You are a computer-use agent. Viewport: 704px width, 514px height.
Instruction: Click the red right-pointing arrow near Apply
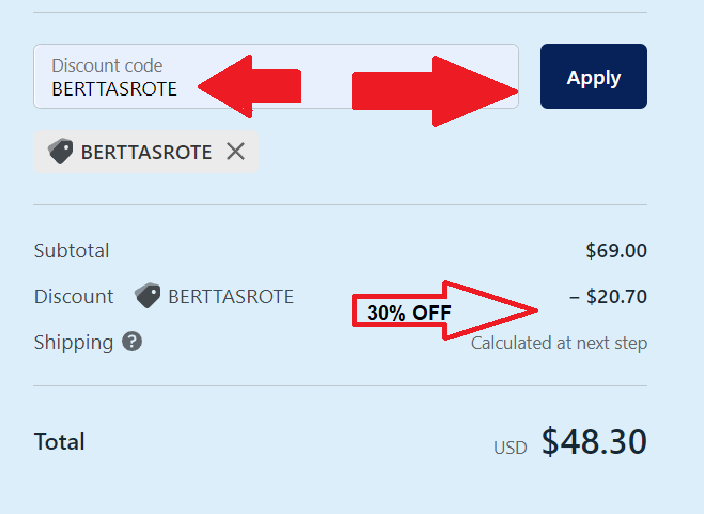(x=435, y=92)
